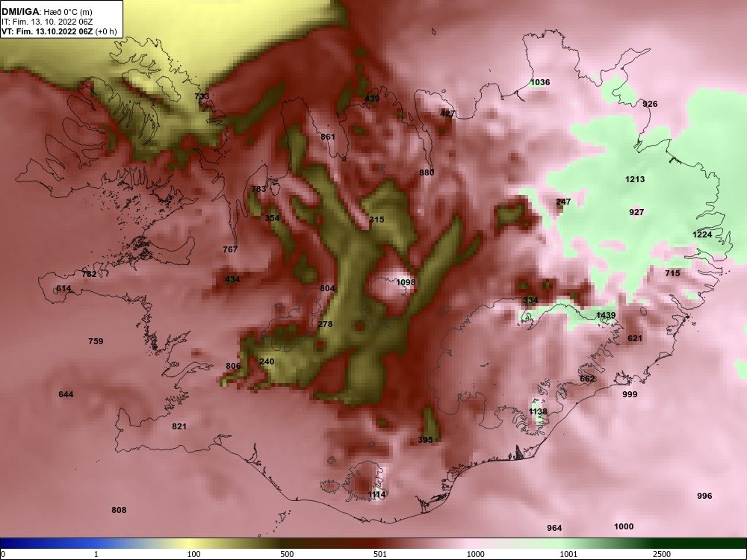The image size is (747, 560).
Task: Select the 759 value over the sea
Action: [96, 341]
